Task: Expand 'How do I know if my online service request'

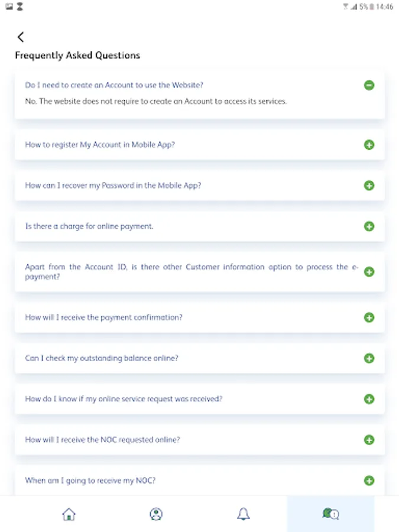Action: 369,399
